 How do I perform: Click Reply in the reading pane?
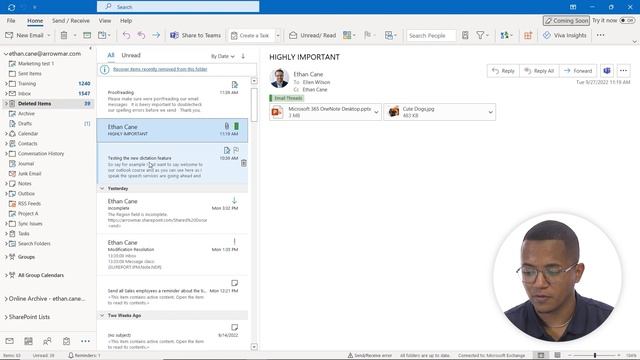[x=503, y=71]
